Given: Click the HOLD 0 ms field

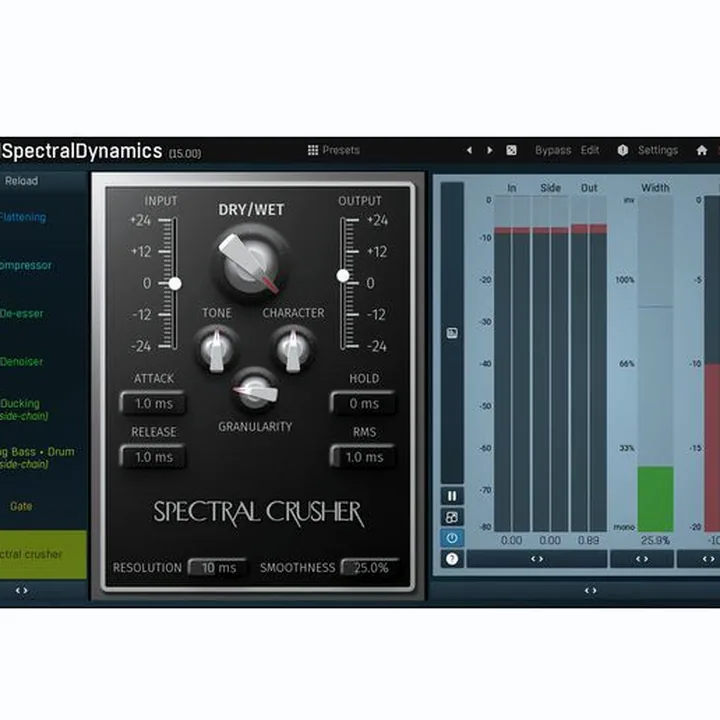Looking at the screenshot, I should 364,404.
